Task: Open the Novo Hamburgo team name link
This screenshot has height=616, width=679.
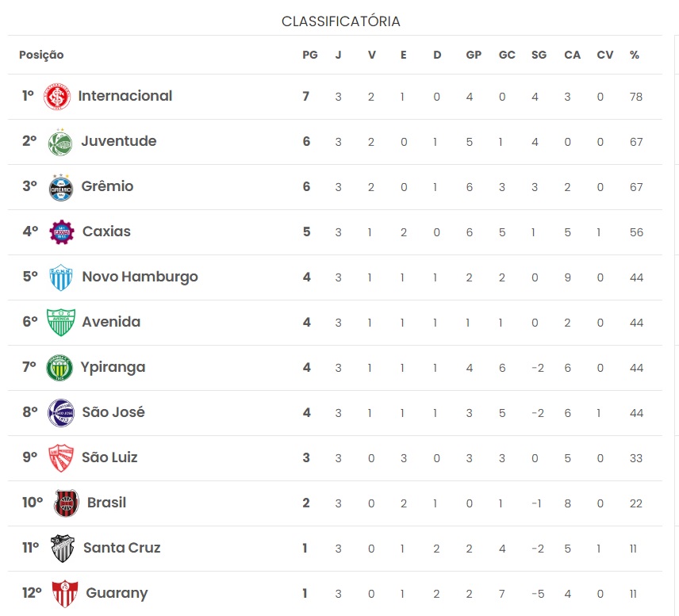Action: tap(140, 277)
